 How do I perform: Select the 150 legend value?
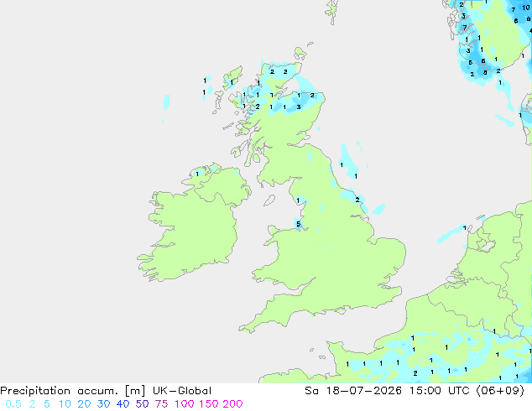pos(209,404)
